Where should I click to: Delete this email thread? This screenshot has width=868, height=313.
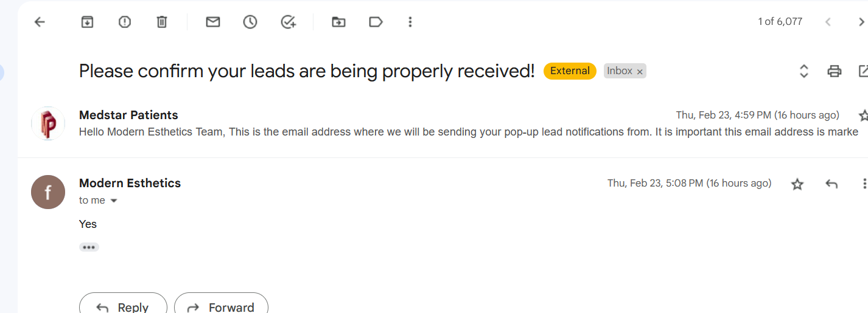tap(162, 22)
